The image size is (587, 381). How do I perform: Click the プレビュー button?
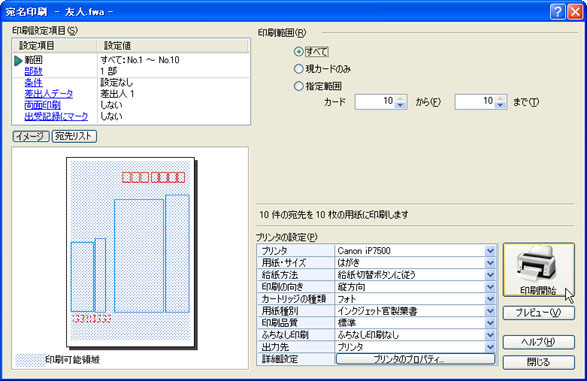pyautogui.click(x=538, y=313)
